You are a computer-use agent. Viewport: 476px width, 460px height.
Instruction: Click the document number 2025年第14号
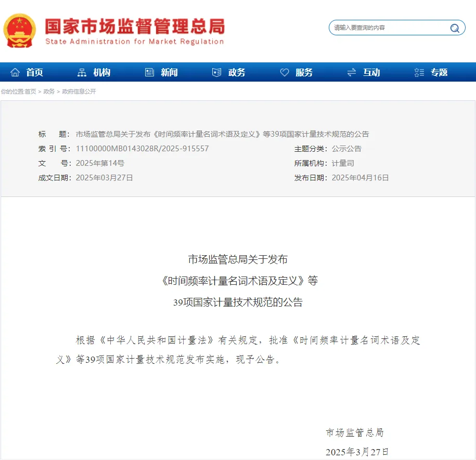100,163
